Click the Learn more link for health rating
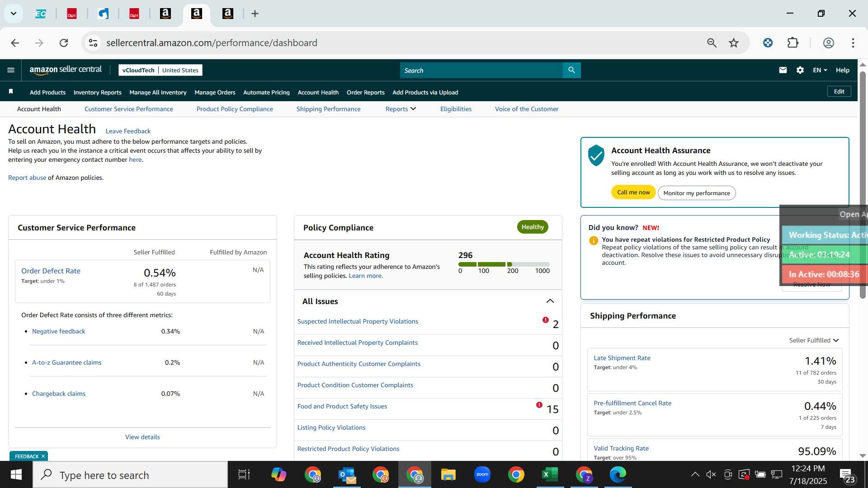 click(365, 276)
